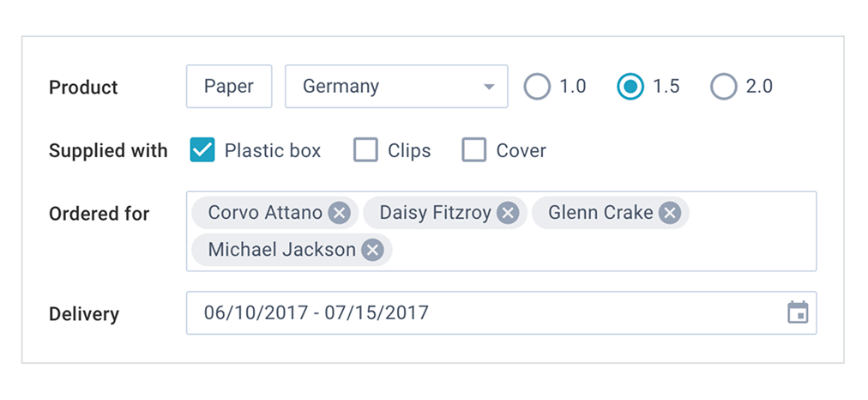Remove the Daisy Fitzroy tag
Image resolution: width=868 pixels, height=400 pixels.
508,213
